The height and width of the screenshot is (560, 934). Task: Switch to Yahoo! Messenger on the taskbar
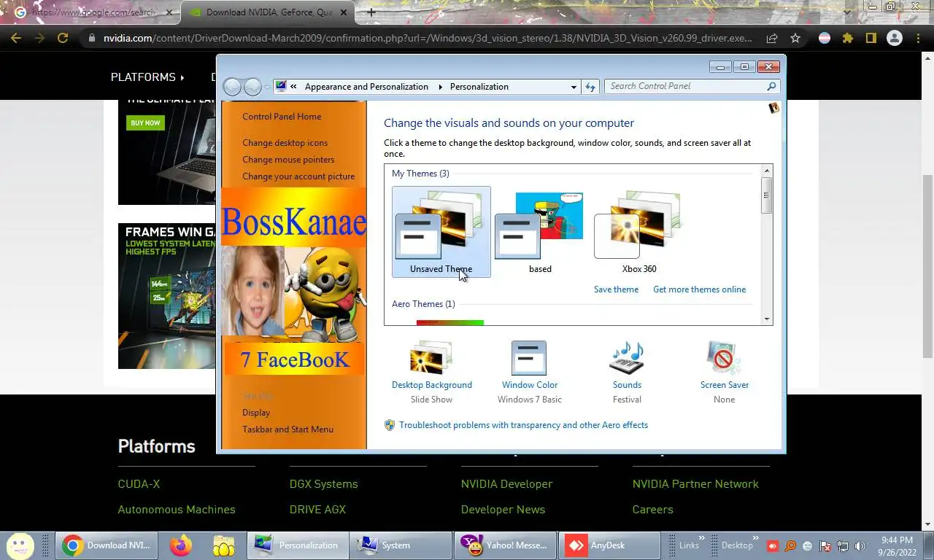tap(506, 545)
